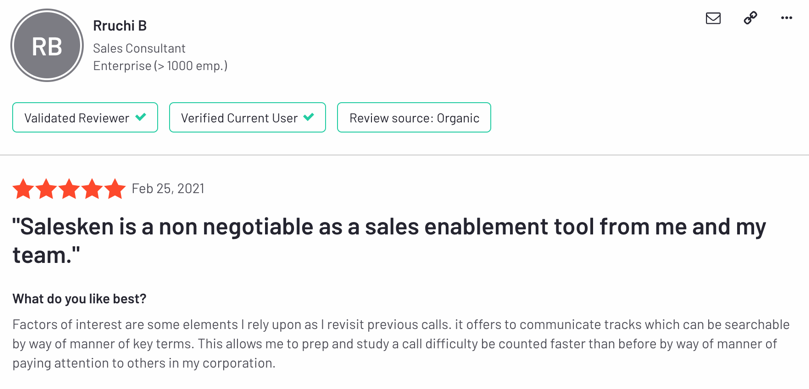Click the first orange rating star
The image size is (809, 389).
point(23,189)
